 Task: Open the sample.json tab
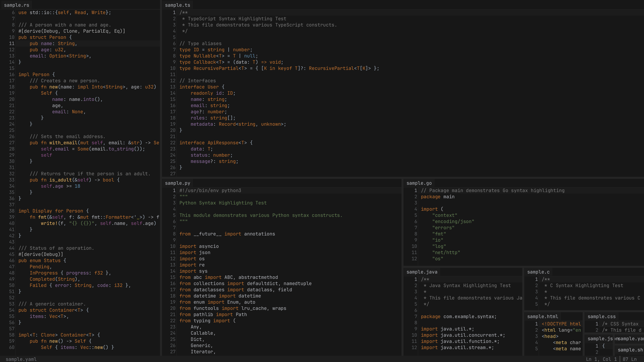[600, 339]
